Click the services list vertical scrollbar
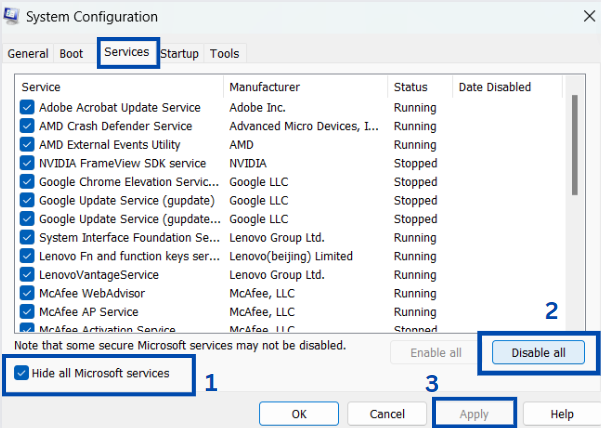This screenshot has height=428, width=601. click(x=574, y=145)
